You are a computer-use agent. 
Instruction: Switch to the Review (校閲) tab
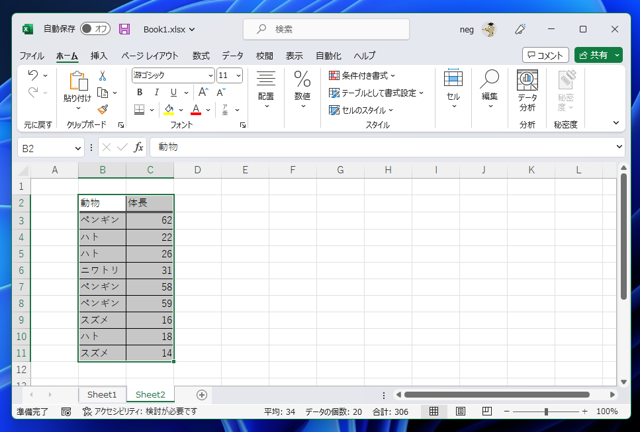264,56
